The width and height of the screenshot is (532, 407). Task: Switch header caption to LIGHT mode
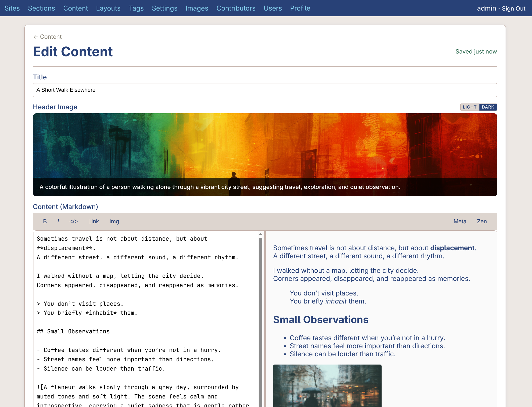(470, 107)
